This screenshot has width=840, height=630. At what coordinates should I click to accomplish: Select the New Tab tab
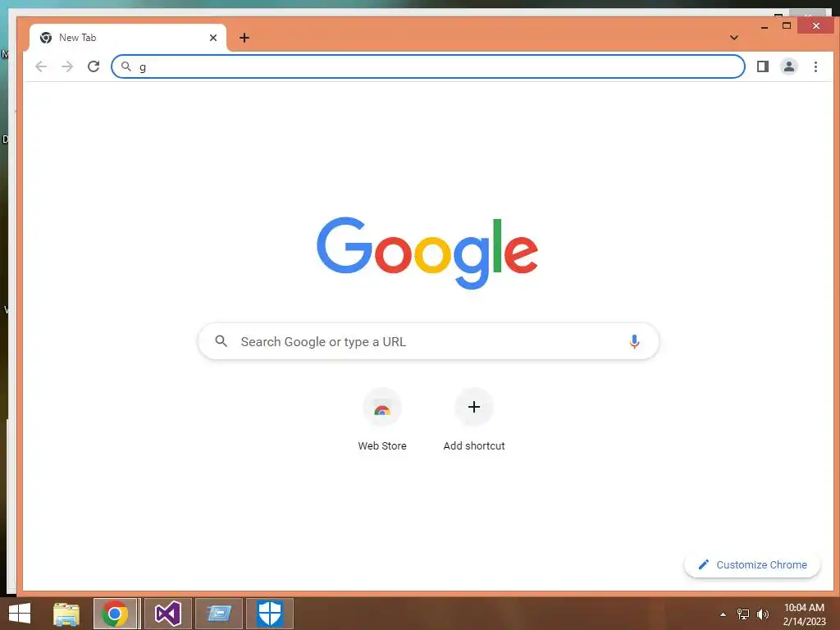pyautogui.click(x=127, y=38)
